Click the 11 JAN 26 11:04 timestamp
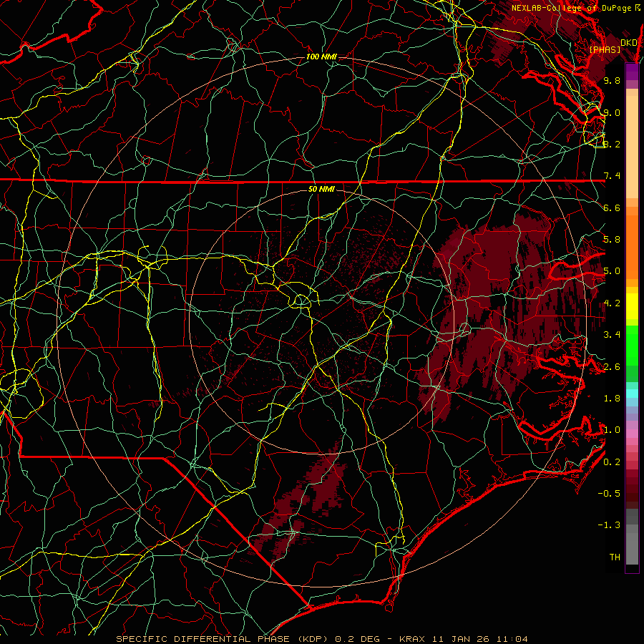 coord(479,639)
